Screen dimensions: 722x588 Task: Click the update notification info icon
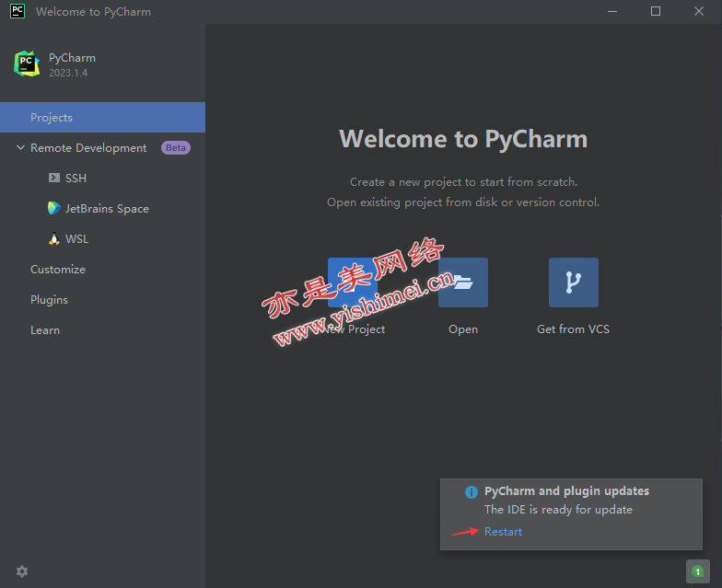[x=472, y=491]
